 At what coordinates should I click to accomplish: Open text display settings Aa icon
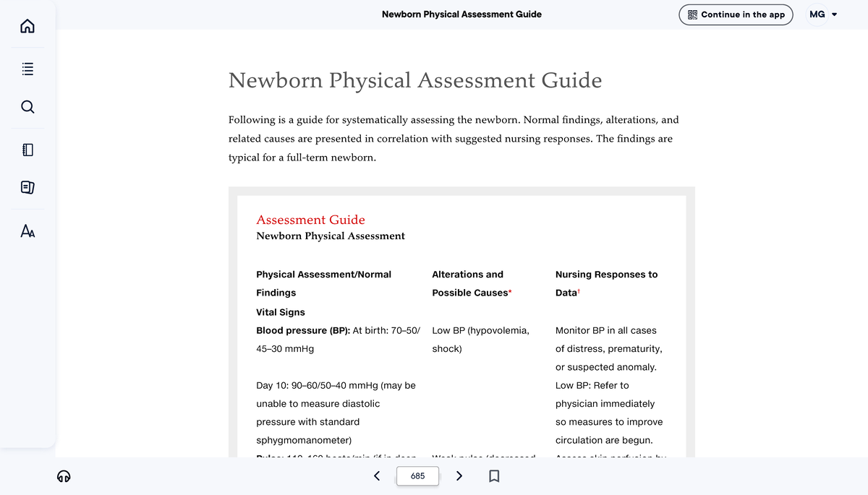tap(27, 231)
